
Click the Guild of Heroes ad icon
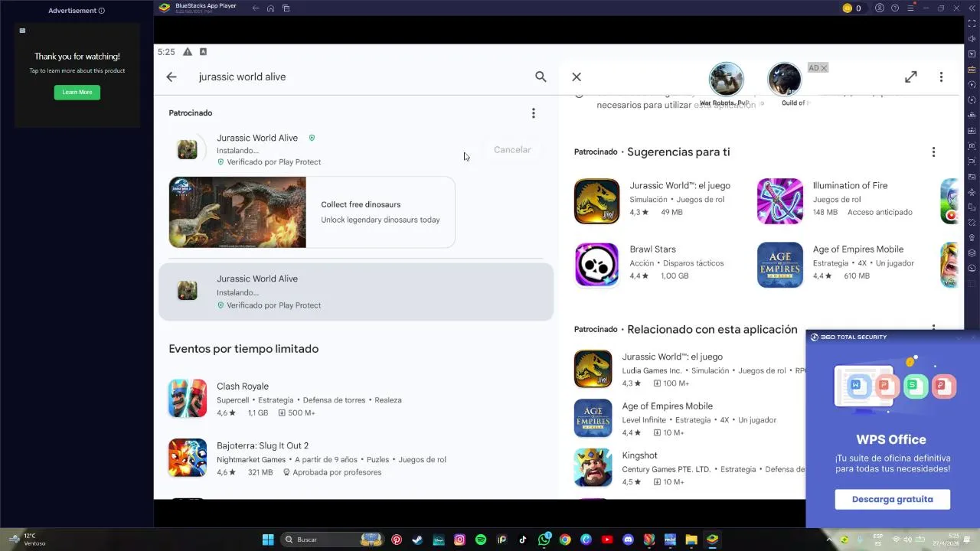tap(785, 80)
